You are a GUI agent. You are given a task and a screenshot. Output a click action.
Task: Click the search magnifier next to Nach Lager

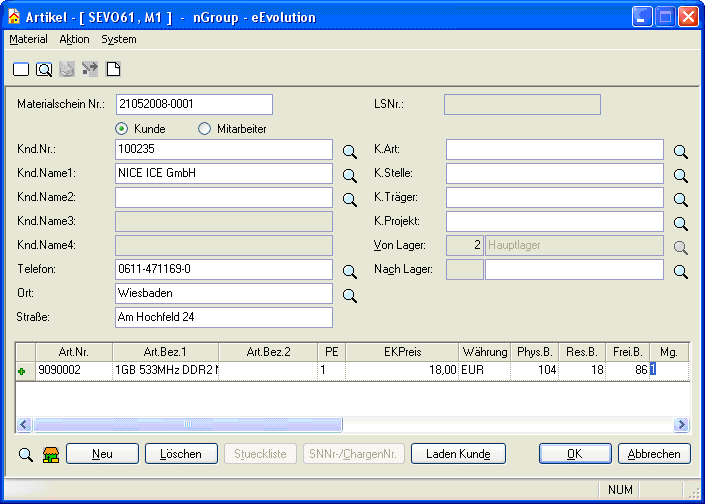(680, 271)
